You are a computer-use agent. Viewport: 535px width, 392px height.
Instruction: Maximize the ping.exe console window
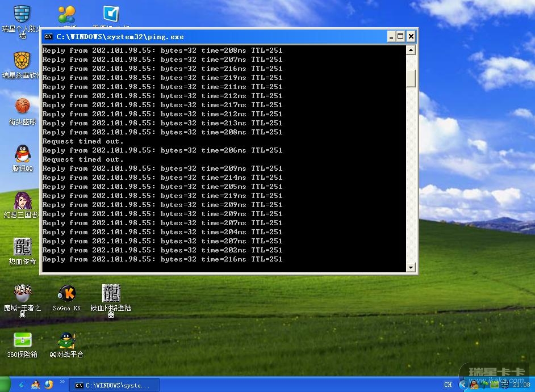(401, 37)
